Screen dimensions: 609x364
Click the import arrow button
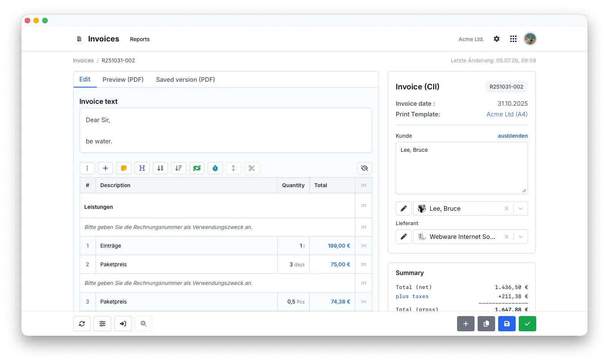pyautogui.click(x=123, y=324)
